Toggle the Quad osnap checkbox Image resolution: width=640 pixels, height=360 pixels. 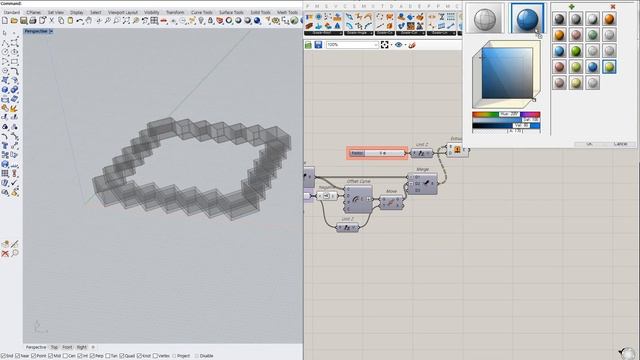click(122, 356)
